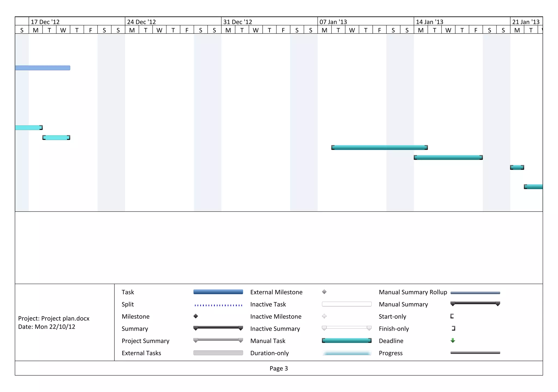Select the light blue task bar in the 17 Dec week

43,68
